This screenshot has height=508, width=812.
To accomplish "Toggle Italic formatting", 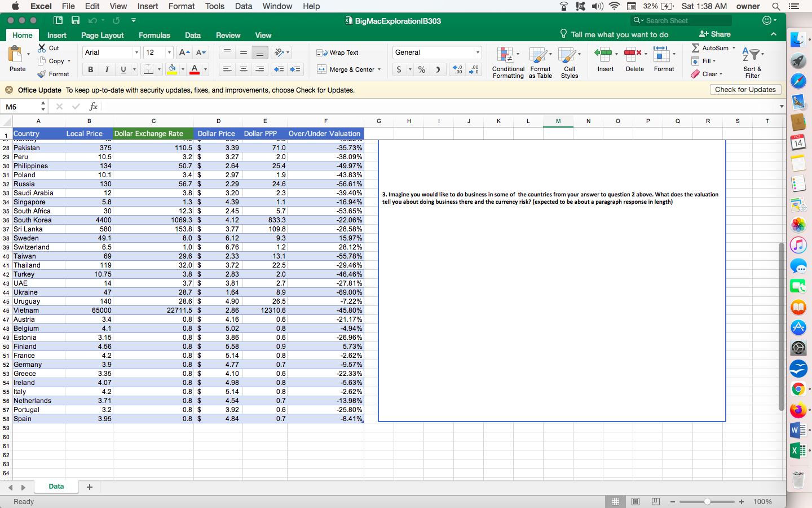I will [x=107, y=69].
